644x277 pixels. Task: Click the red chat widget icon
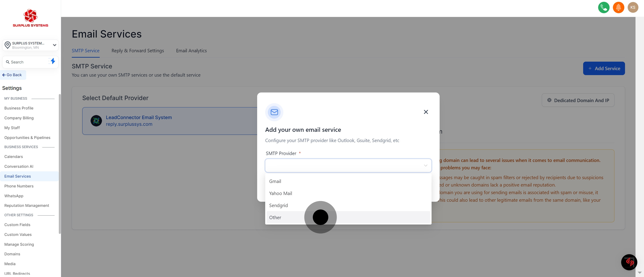pyautogui.click(x=629, y=262)
